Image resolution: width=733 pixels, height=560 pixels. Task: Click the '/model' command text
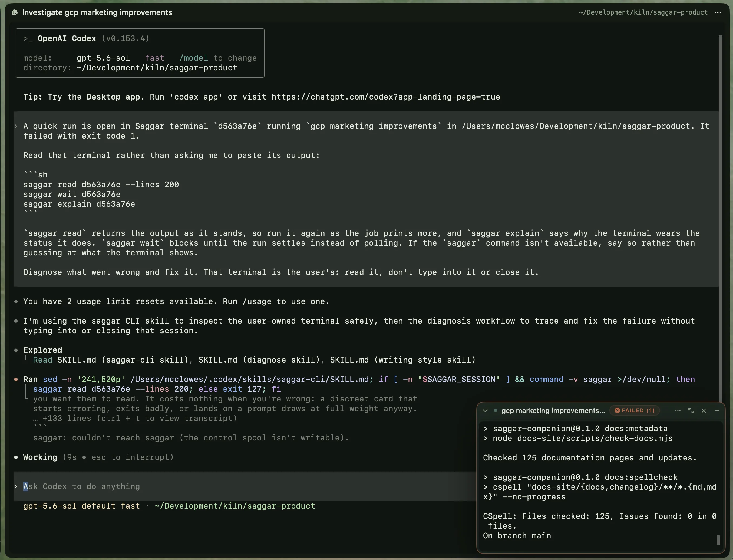click(194, 58)
